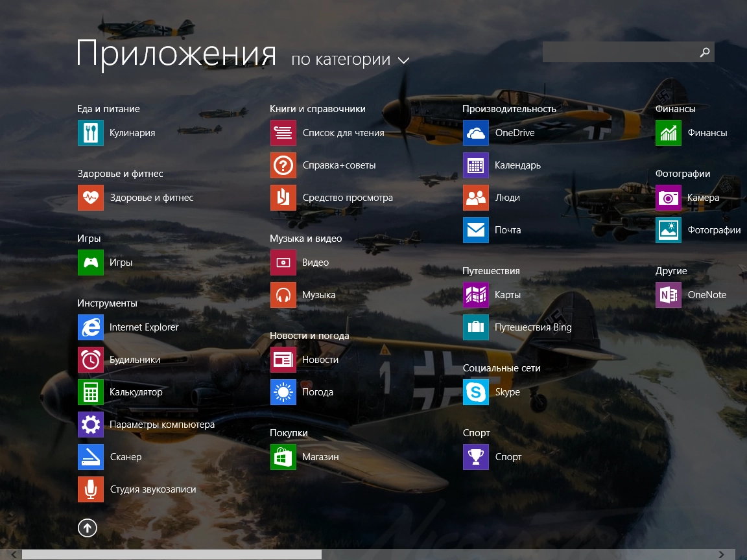Click the Инструменты category heading

click(107, 303)
